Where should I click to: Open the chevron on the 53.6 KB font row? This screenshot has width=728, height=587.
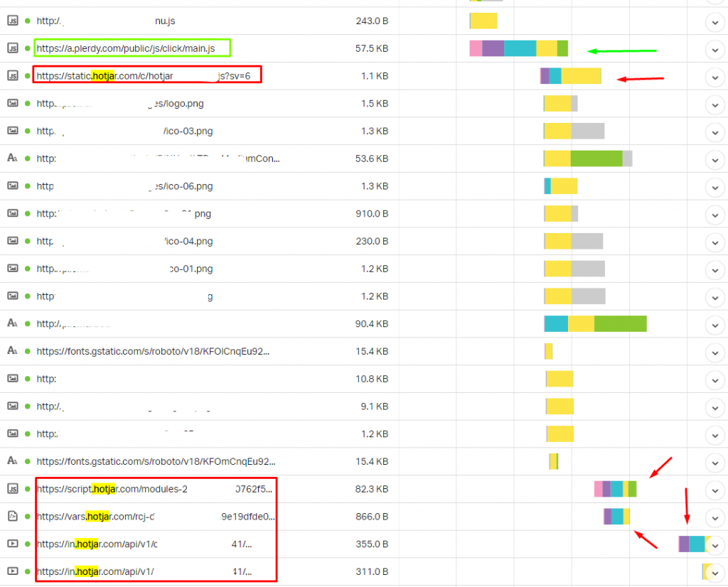[714, 160]
